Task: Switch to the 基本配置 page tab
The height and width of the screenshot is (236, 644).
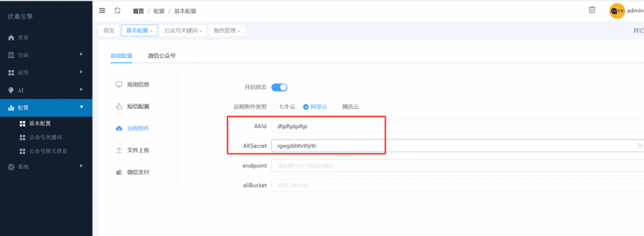Action: (139, 31)
